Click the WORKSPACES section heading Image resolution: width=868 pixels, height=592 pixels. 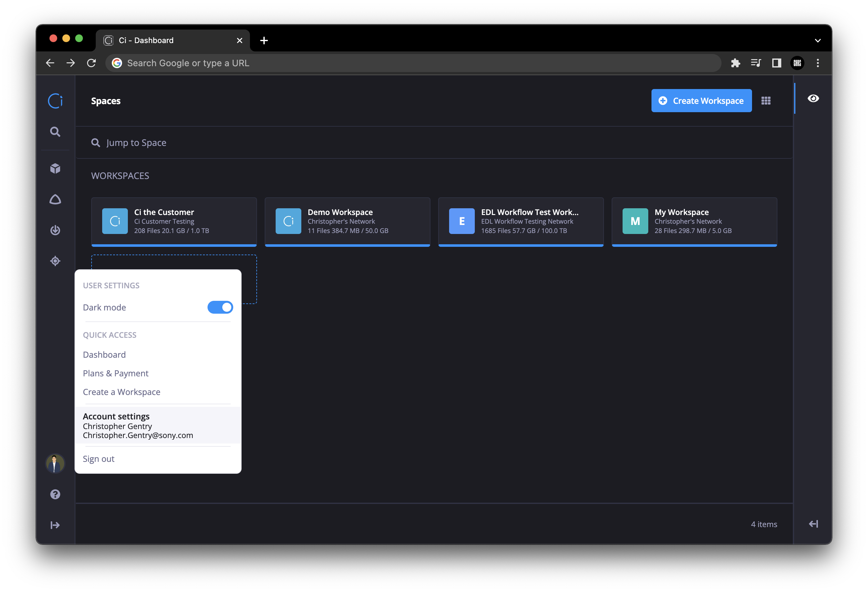pos(120,176)
